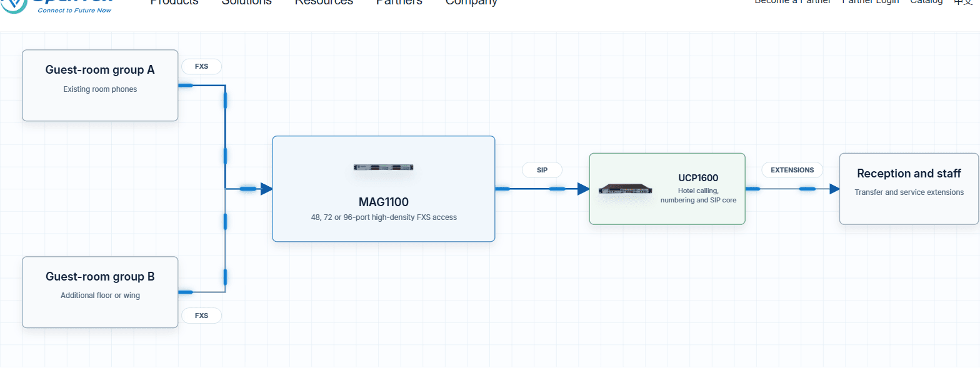The width and height of the screenshot is (980, 368).
Task: Click the UCP1600 product title
Action: click(x=698, y=177)
